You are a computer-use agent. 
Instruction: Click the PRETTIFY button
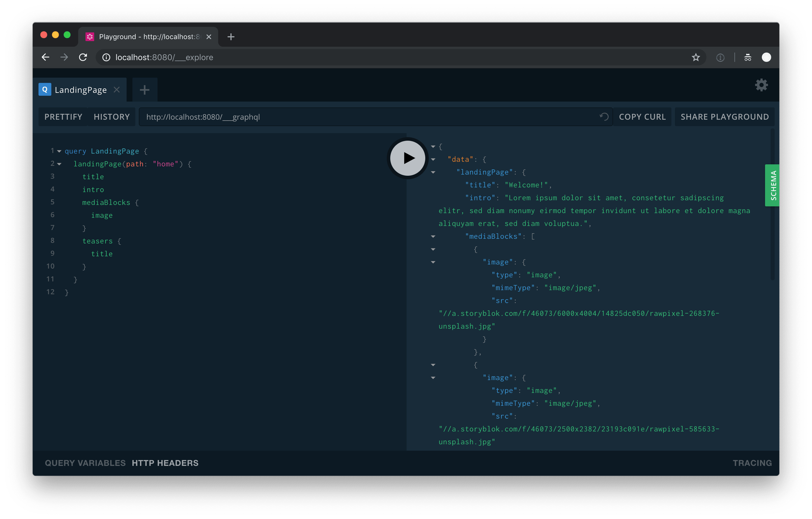63,117
